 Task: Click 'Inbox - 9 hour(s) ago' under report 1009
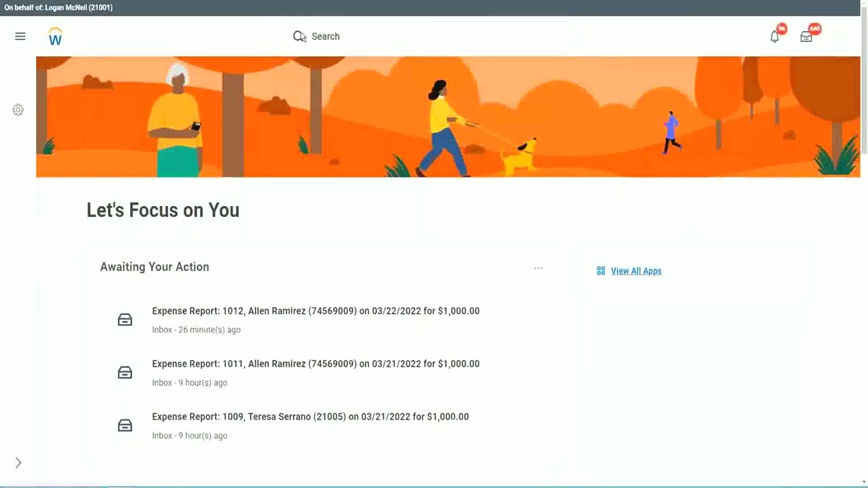coord(189,436)
